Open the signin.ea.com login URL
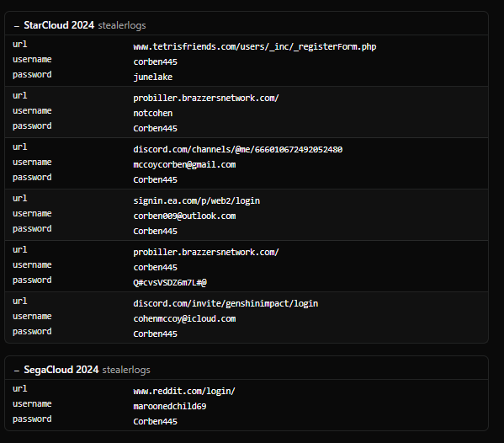The image size is (504, 443). click(x=196, y=200)
